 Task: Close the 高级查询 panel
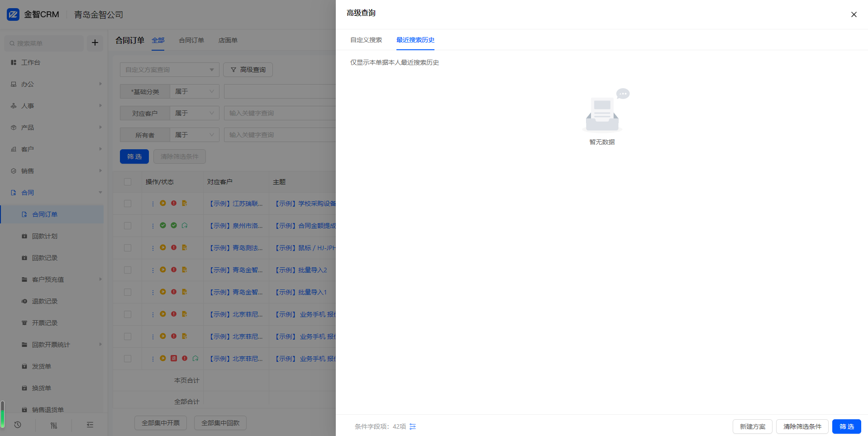854,14
